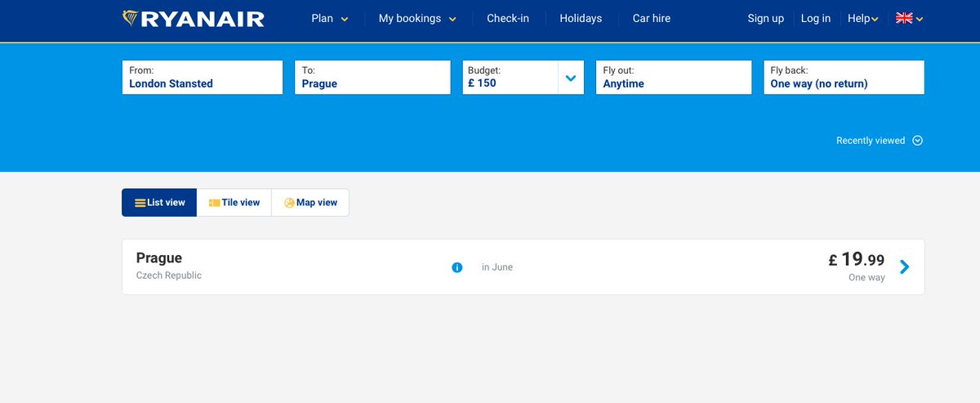Expand My bookings menu
This screenshot has height=403, width=980.
coord(417,19)
